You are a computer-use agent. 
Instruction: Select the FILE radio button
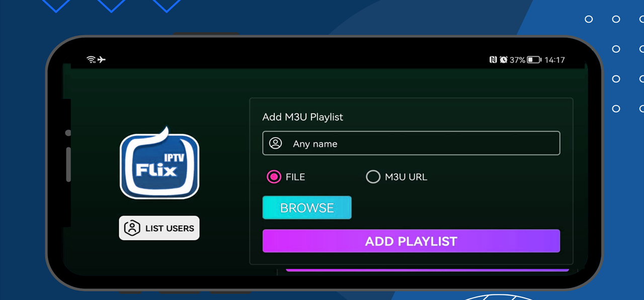273,177
